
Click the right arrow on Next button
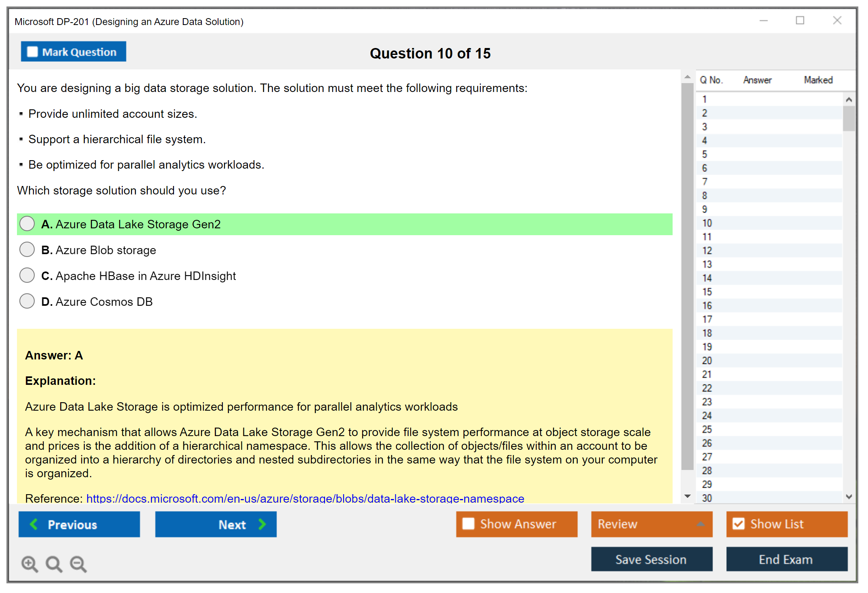pos(262,524)
